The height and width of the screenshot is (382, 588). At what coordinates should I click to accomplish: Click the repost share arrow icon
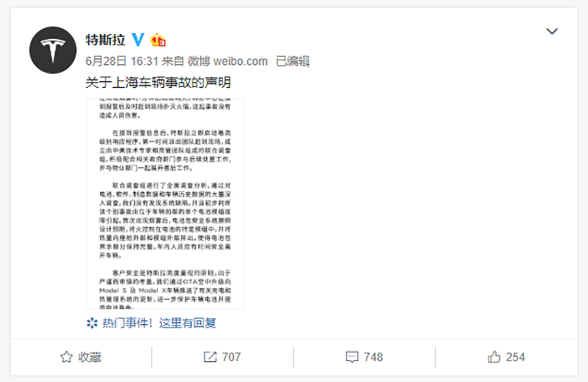(210, 357)
